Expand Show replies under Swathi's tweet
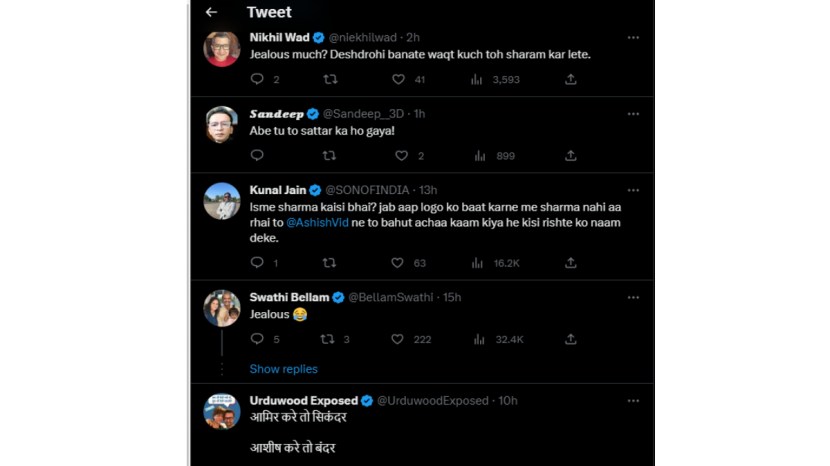 click(x=283, y=369)
